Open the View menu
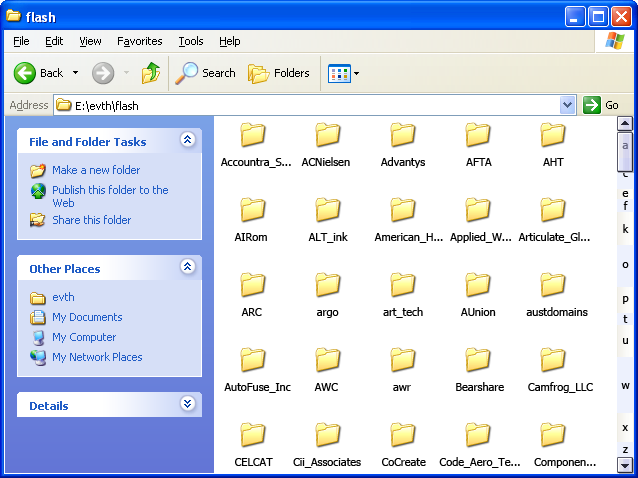This screenshot has width=638, height=478. 90,41
